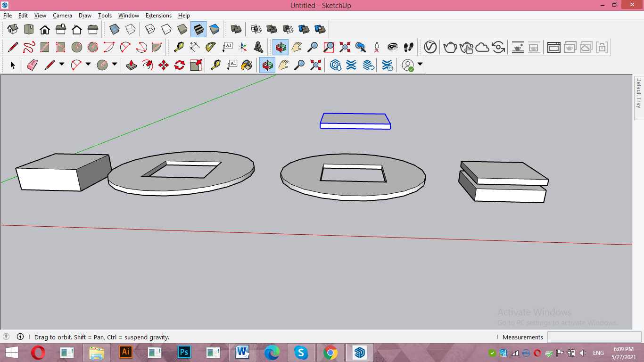Enable Hidden Line face style
The width and height of the screenshot is (644, 362).
[x=166, y=29]
